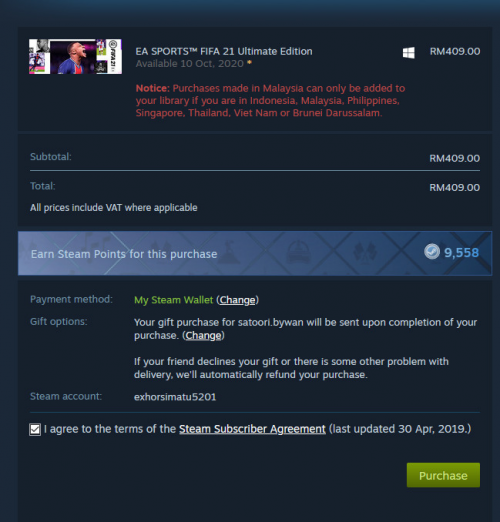Screen dimensions: 500x522
Task: Click the orange asterisk next to the availability date
Action: (249, 62)
